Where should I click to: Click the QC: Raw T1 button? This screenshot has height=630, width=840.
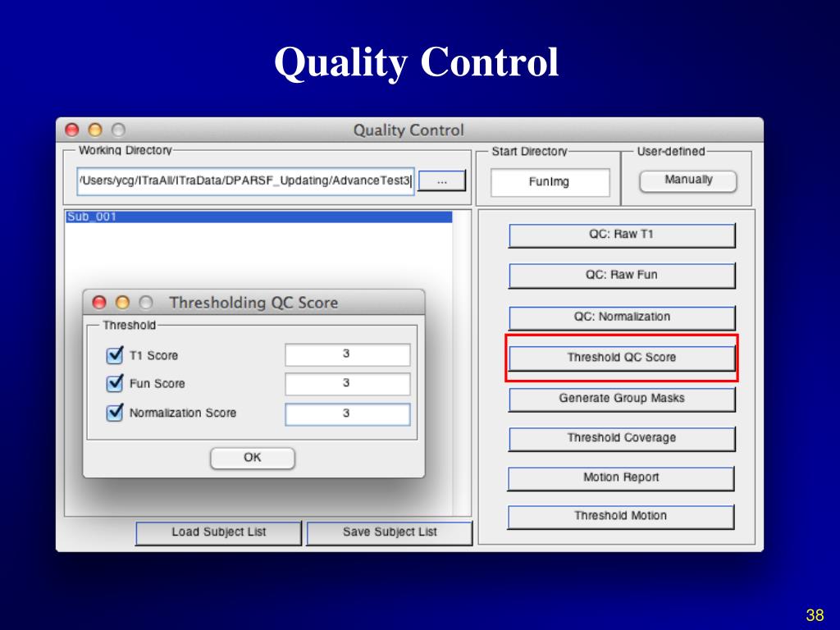point(622,235)
